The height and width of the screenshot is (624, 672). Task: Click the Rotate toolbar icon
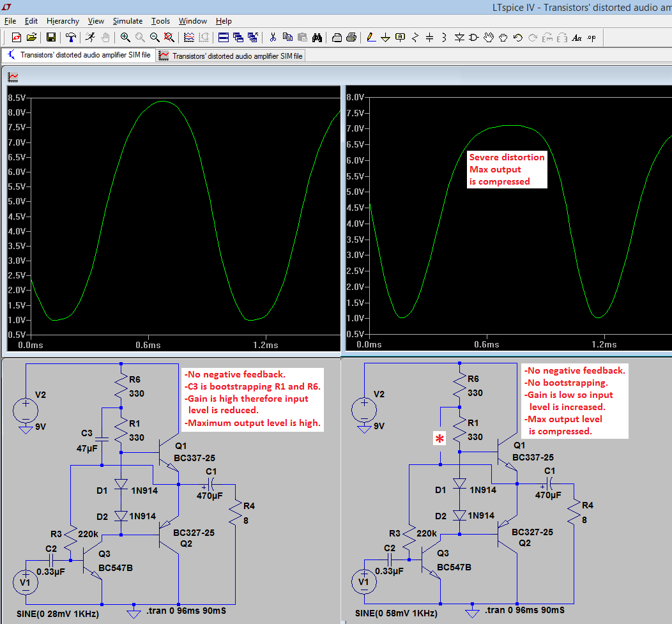pyautogui.click(x=547, y=38)
